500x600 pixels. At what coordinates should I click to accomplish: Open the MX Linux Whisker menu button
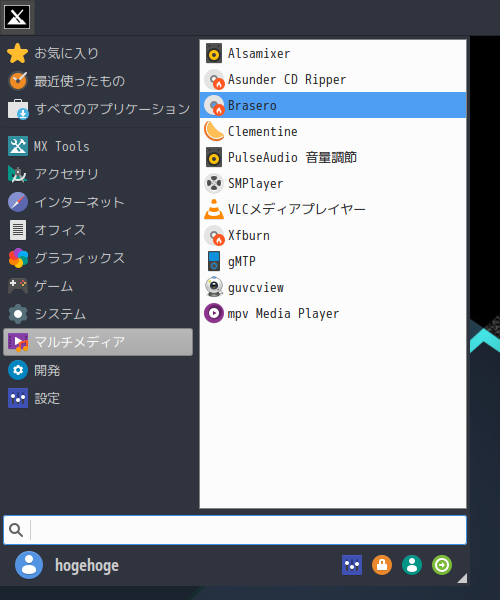click(17, 17)
